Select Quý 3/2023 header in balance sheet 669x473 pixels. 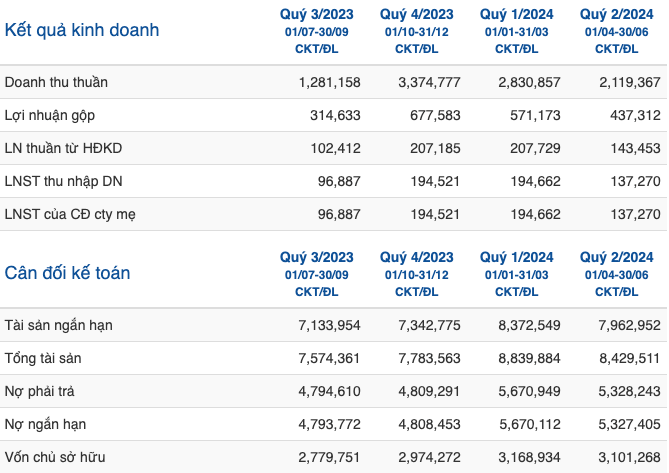click(317, 274)
